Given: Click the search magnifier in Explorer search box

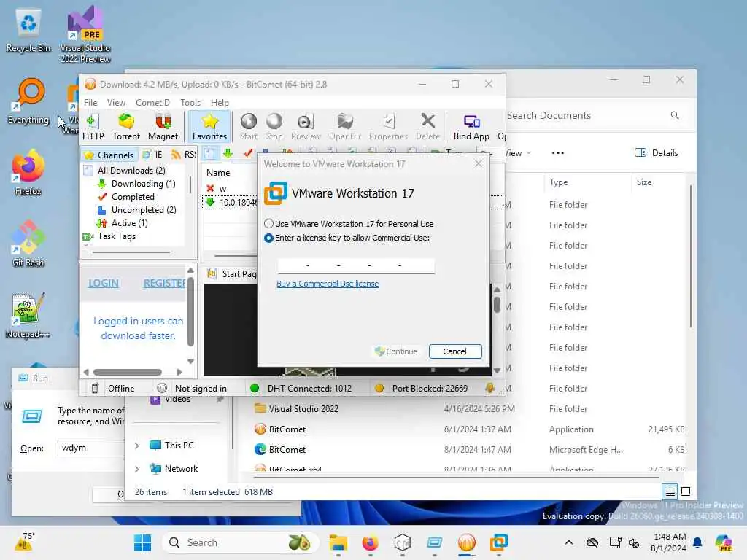Looking at the screenshot, I should click(675, 115).
